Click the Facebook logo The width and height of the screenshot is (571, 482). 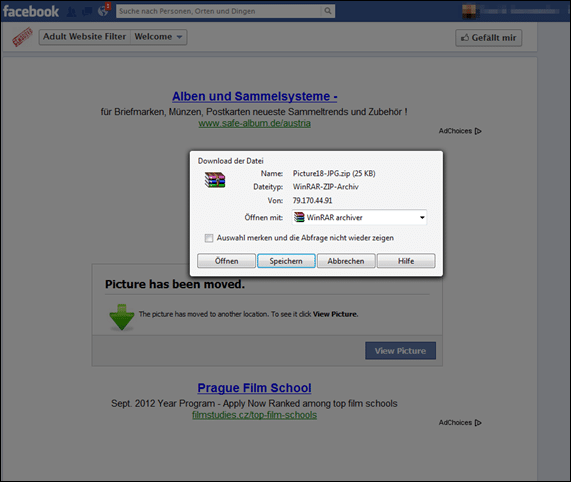pyautogui.click(x=31, y=11)
